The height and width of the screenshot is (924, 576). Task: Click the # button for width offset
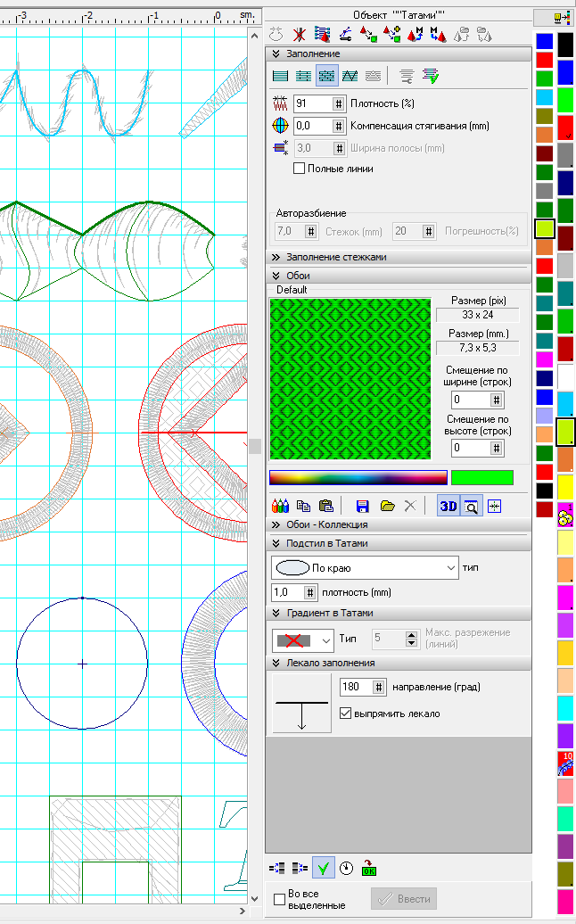pos(497,400)
